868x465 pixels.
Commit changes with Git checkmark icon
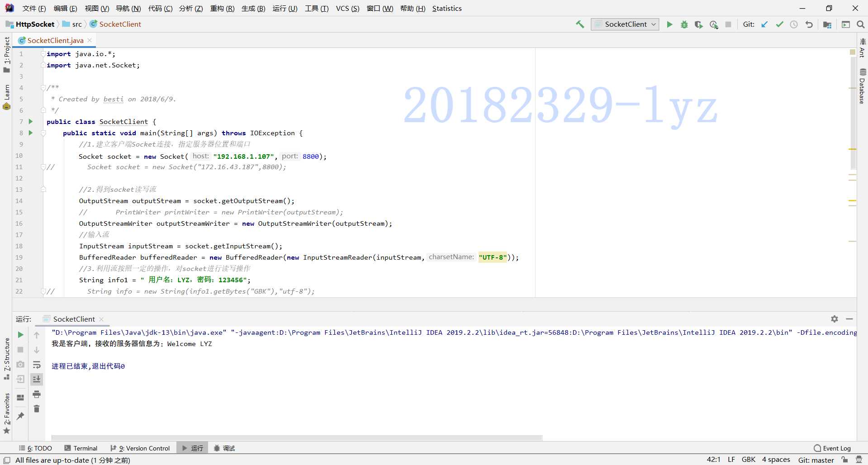pos(779,24)
